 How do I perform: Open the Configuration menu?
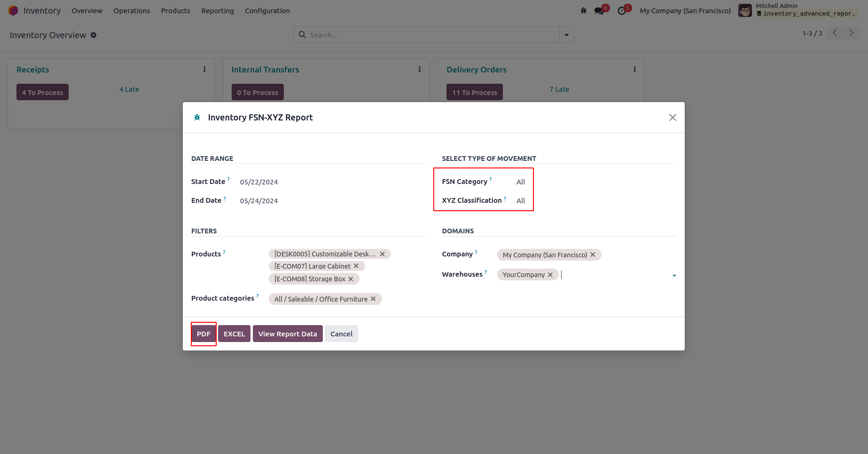click(x=267, y=11)
